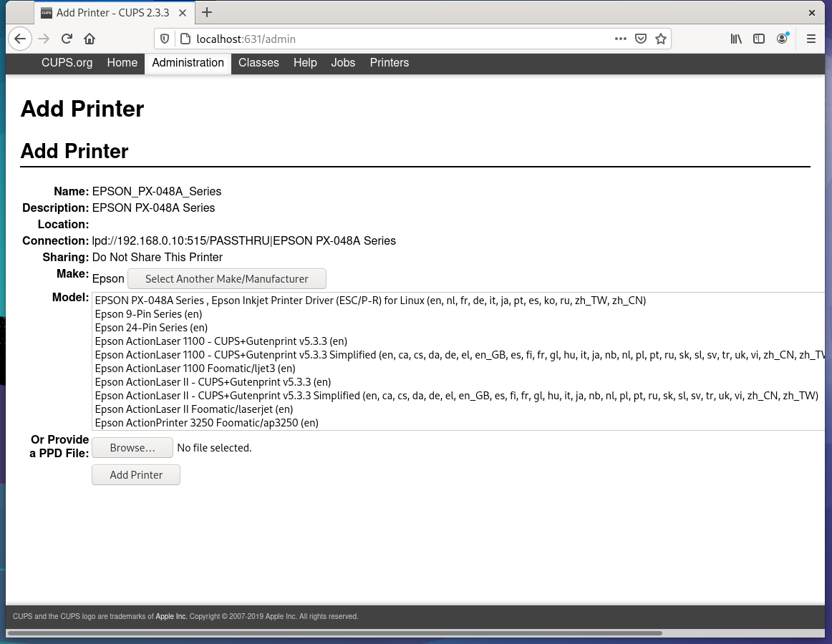Click the 'EPSON PX-048A Series' description value
Screen dimensions: 832x644
tap(153, 208)
